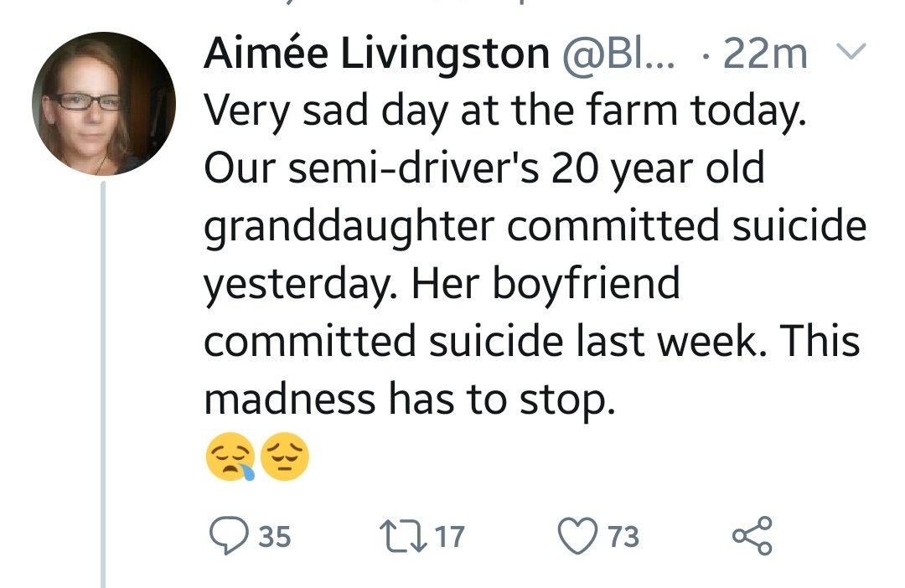The width and height of the screenshot is (905, 588).
Task: Click the like count 73
Action: pyautogui.click(x=623, y=536)
